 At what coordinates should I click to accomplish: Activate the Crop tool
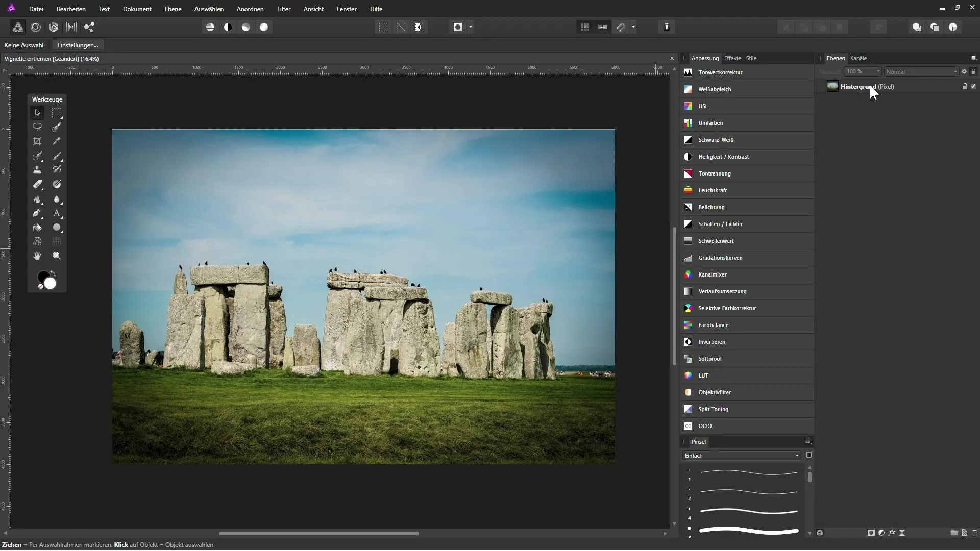[x=37, y=141]
